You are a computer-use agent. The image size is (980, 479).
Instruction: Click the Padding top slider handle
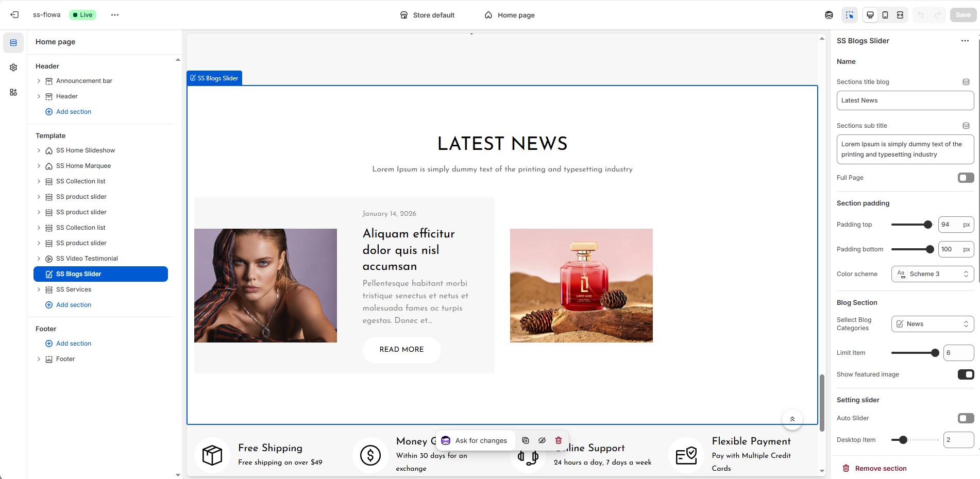(x=928, y=225)
